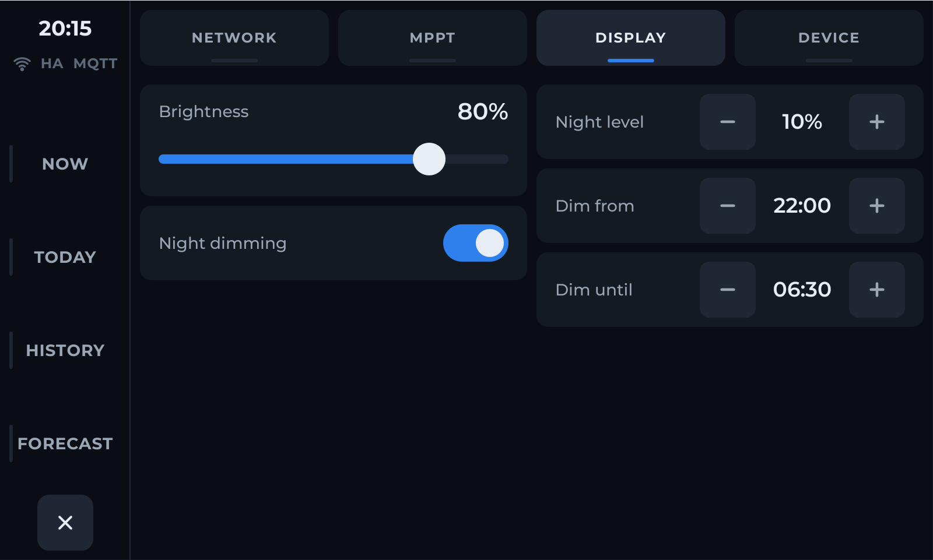Click the MQTT status indicator
The image size is (933, 560).
click(x=96, y=64)
